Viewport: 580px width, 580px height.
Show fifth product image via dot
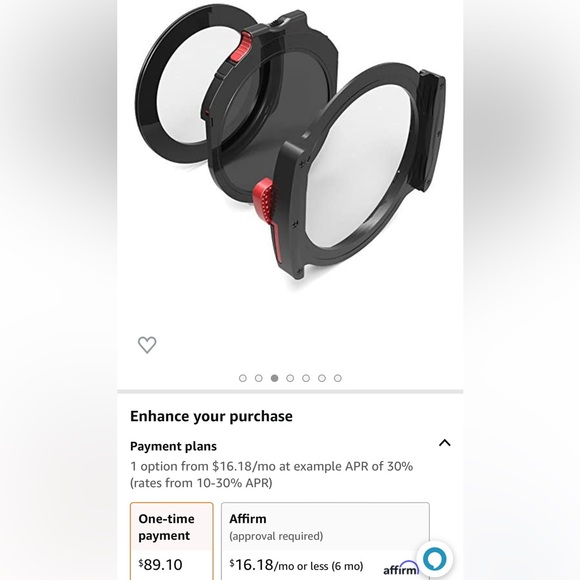click(x=306, y=378)
